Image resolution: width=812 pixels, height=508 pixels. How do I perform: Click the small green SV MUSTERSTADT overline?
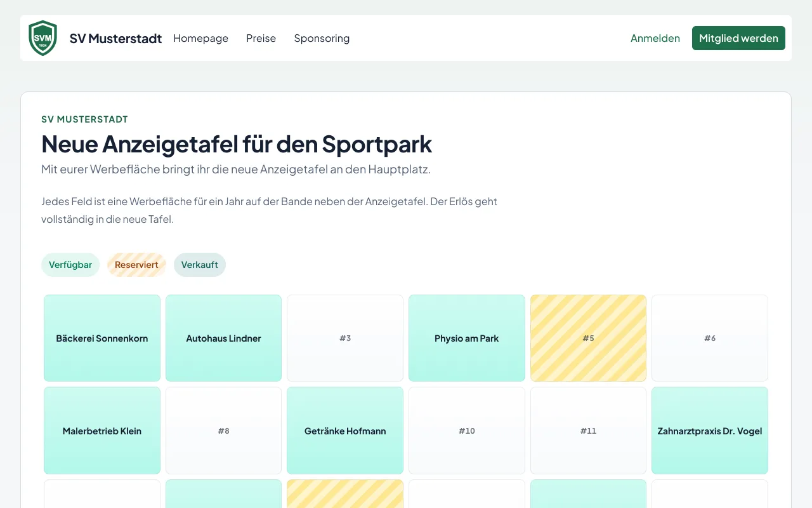[85, 119]
